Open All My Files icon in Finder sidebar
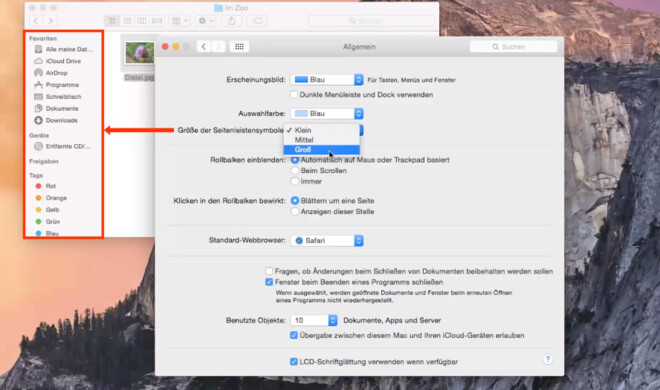 pyautogui.click(x=38, y=49)
